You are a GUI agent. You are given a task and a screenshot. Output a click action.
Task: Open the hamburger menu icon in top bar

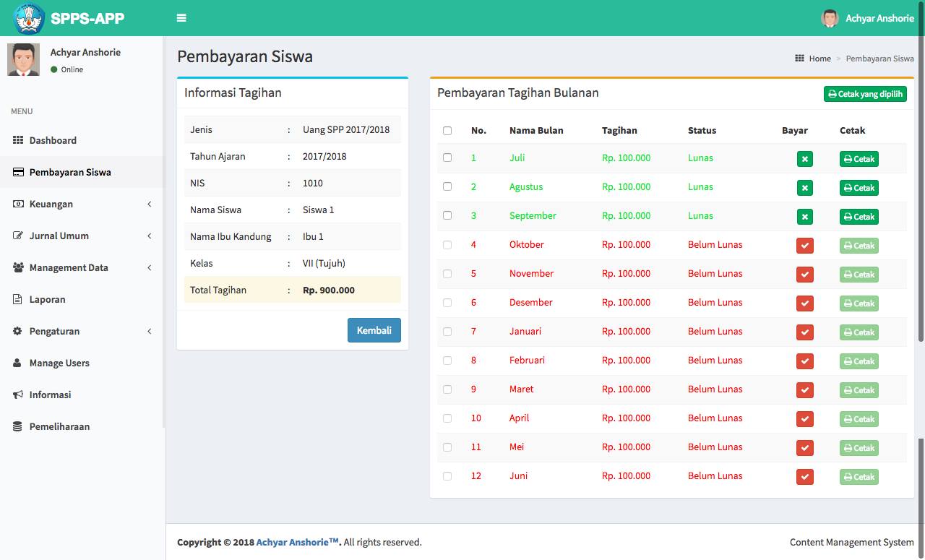point(181,17)
